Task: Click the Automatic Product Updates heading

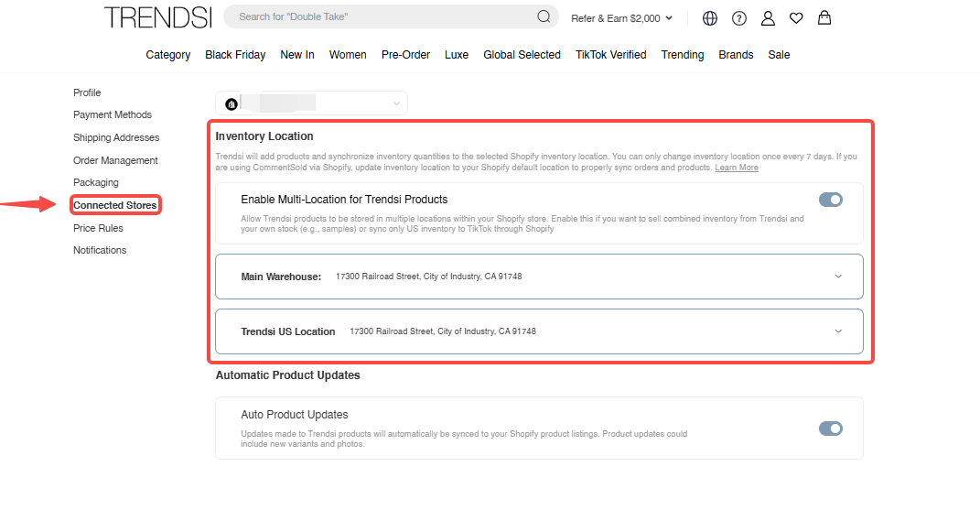Action: 287,374
